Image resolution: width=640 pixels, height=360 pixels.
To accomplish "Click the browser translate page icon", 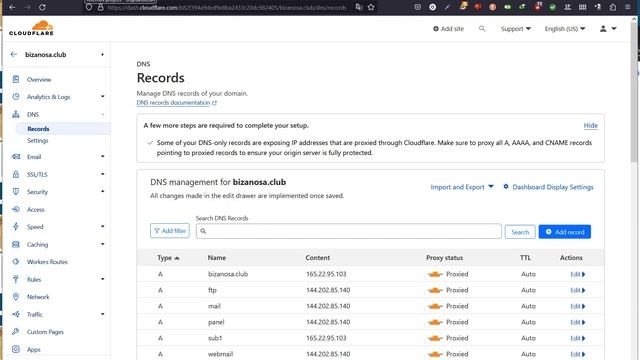I will (359, 7).
